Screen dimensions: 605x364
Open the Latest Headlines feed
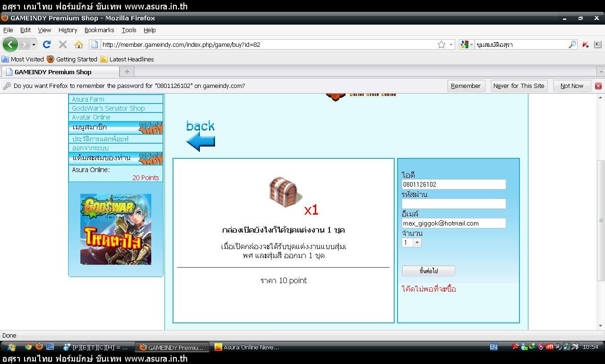127,59
